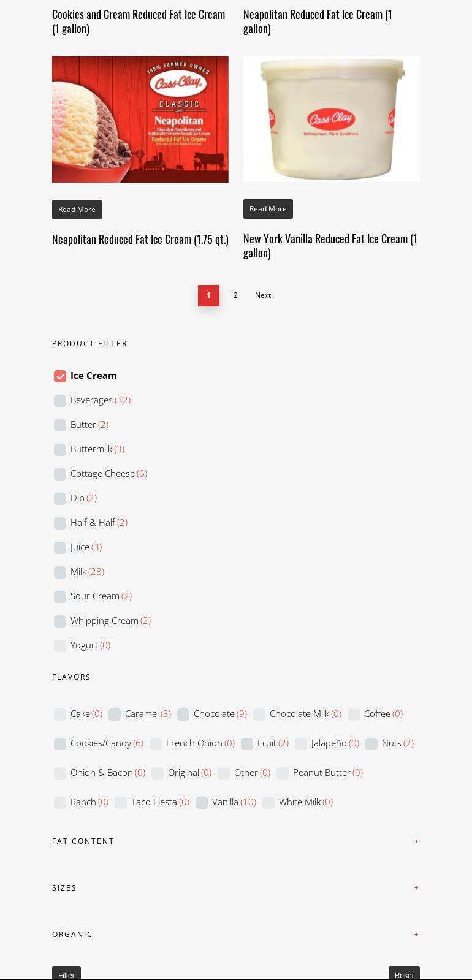Reset all product filters
Viewport: 472px width, 980px height.
pos(404,974)
